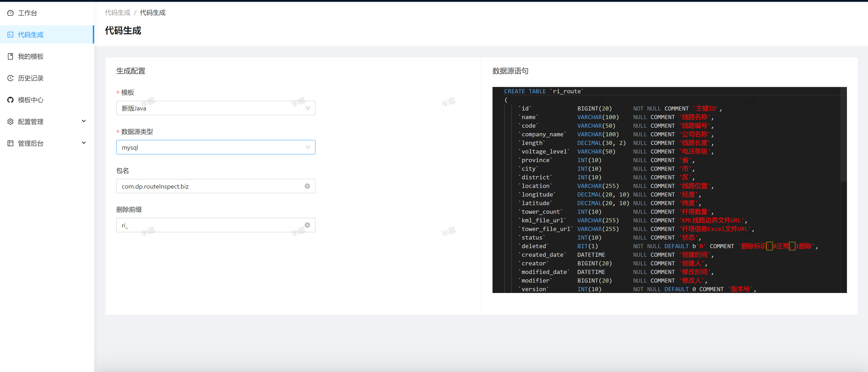Click the 工作台 dashboard icon
The height and width of the screenshot is (372, 868).
point(10,13)
